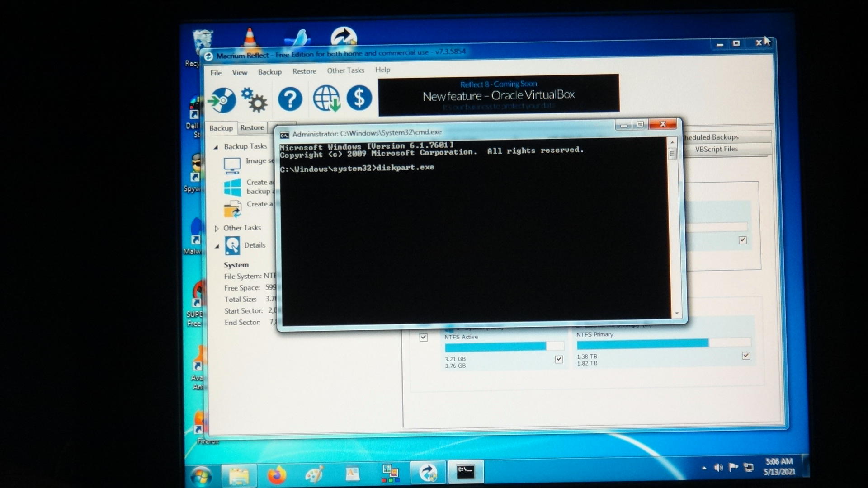This screenshot has height=488, width=868.
Task: Open the Restore menu
Action: (304, 71)
